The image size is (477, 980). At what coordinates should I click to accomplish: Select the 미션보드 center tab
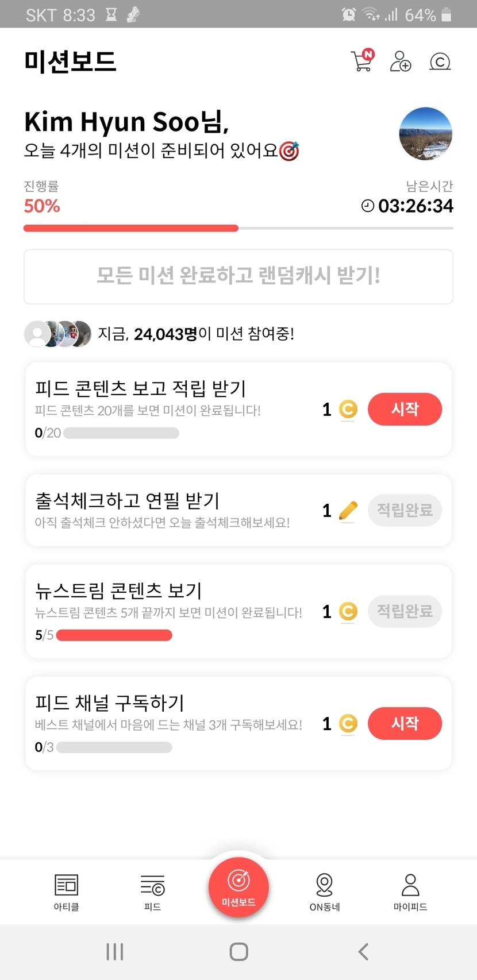point(238,886)
